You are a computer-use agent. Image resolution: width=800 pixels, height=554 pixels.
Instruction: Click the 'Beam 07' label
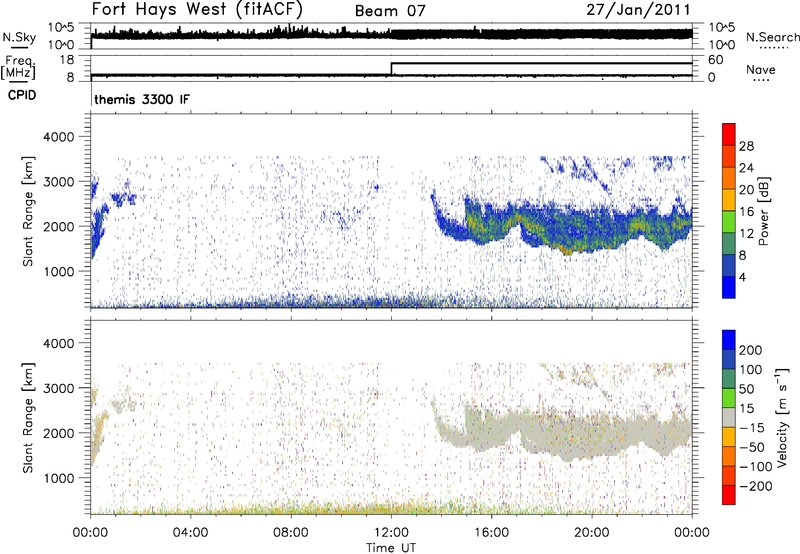[390, 11]
